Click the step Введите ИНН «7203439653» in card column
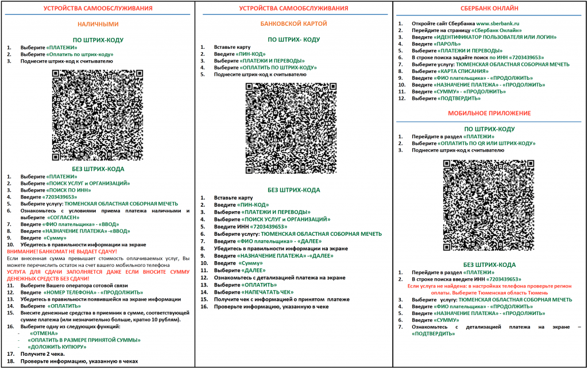The height and width of the screenshot is (369, 588). 251,227
